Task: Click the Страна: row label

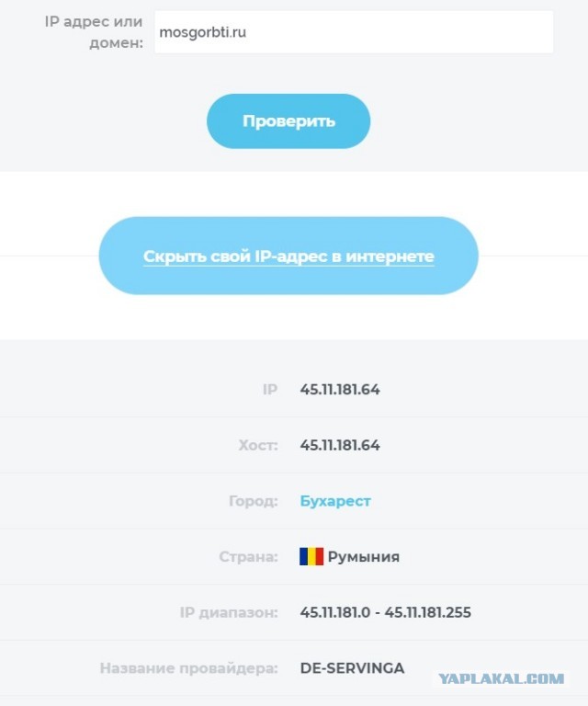Action: click(x=249, y=557)
